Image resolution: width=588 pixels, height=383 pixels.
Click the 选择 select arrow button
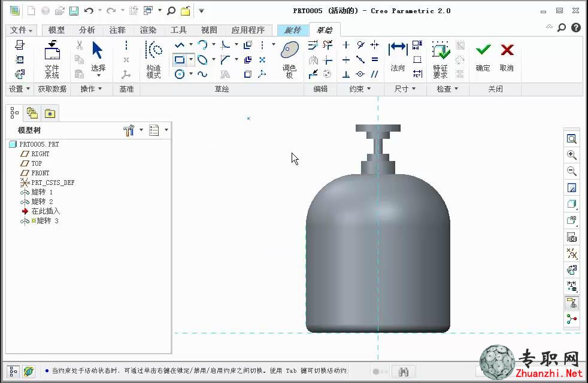98,59
